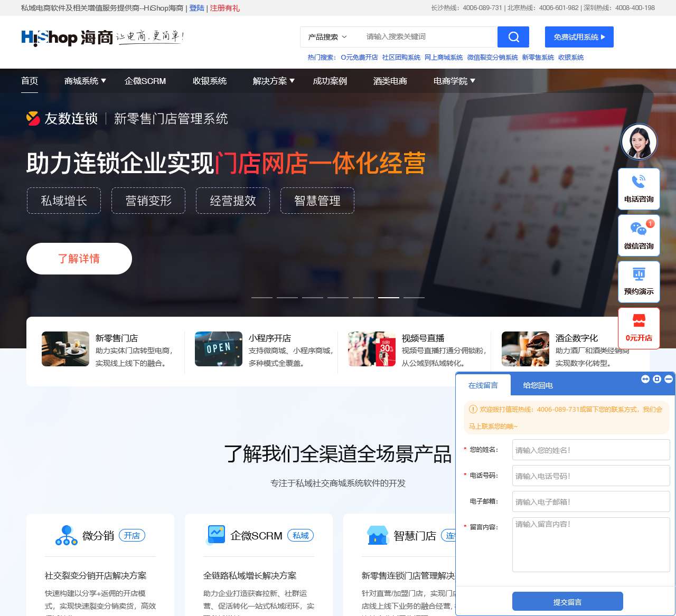Switch to the 给您回电 tab
The height and width of the screenshot is (616, 676).
(x=538, y=385)
